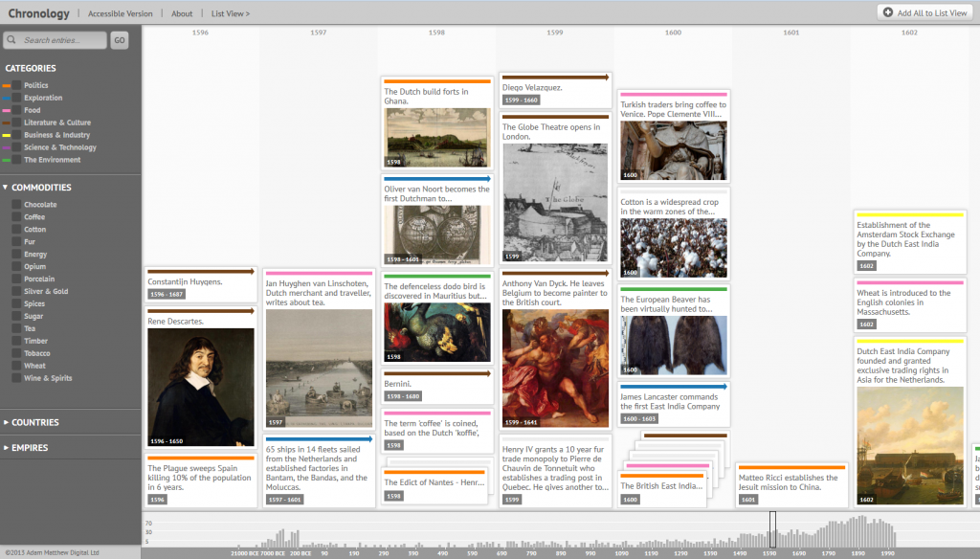Tick the Timber commodity checkbox
This screenshot has height=559, width=980.
coord(17,341)
